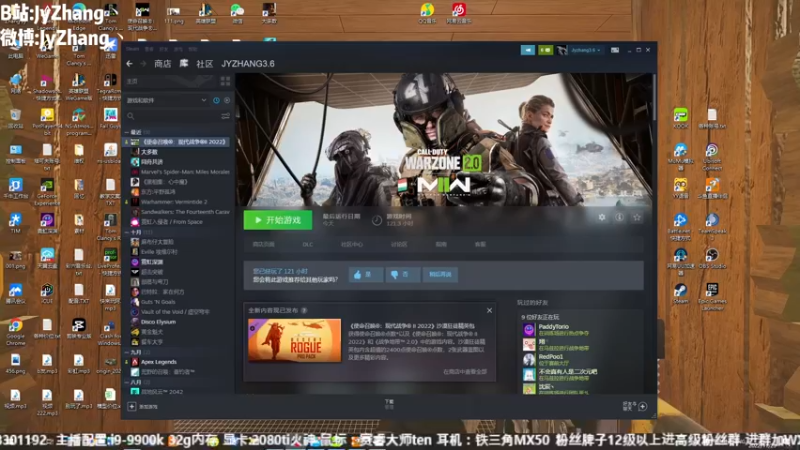800x450 pixels.
Task: Dismiss the new content panel X
Action: coord(489,310)
